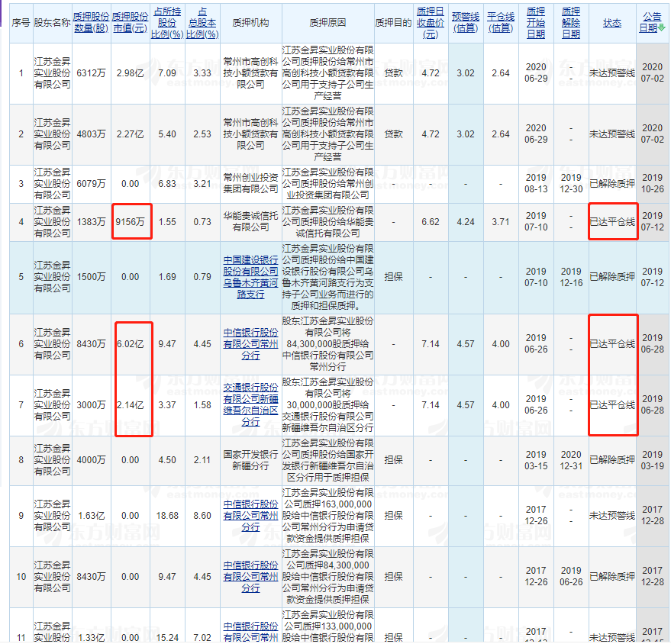Select the 6312万 pledged shares cell
671x644 pixels.
click(91, 73)
